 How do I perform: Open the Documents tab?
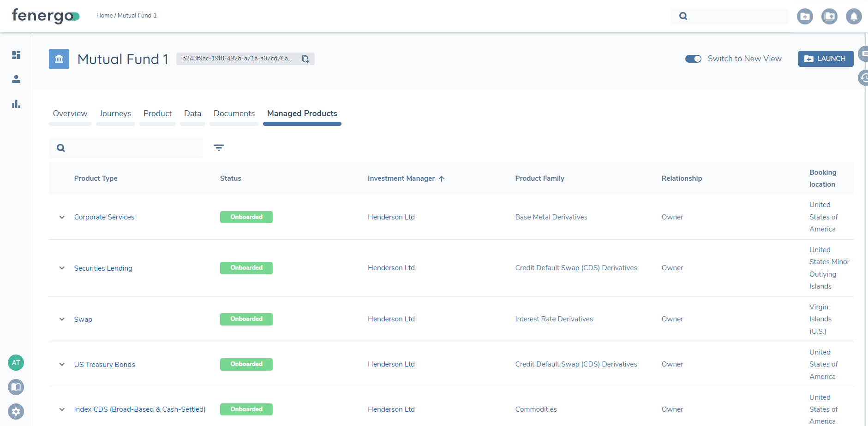(x=234, y=113)
